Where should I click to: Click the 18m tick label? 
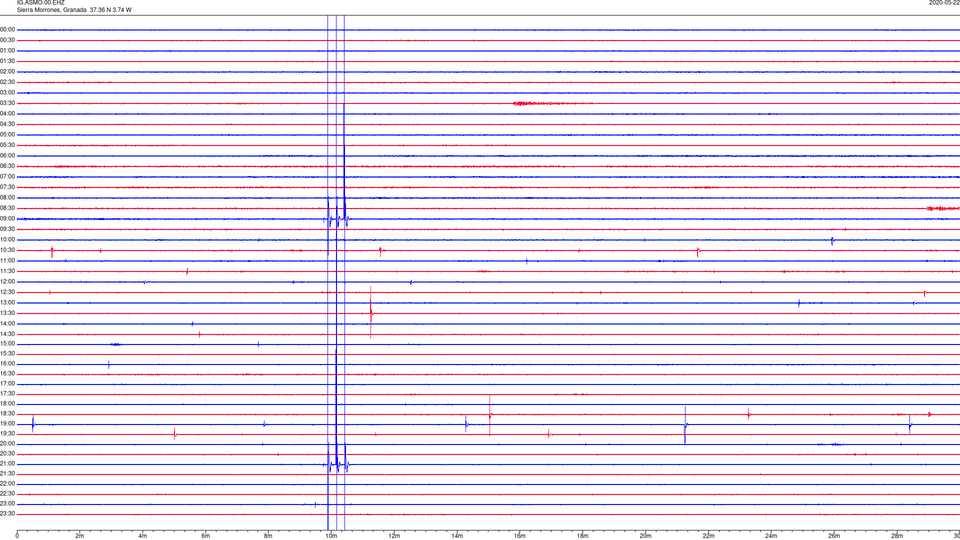582,536
